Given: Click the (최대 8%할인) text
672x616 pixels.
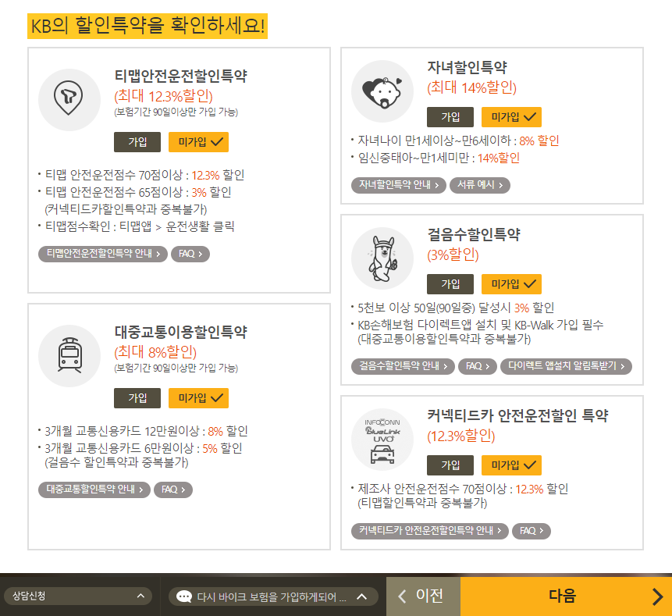Looking at the screenshot, I should [x=155, y=352].
